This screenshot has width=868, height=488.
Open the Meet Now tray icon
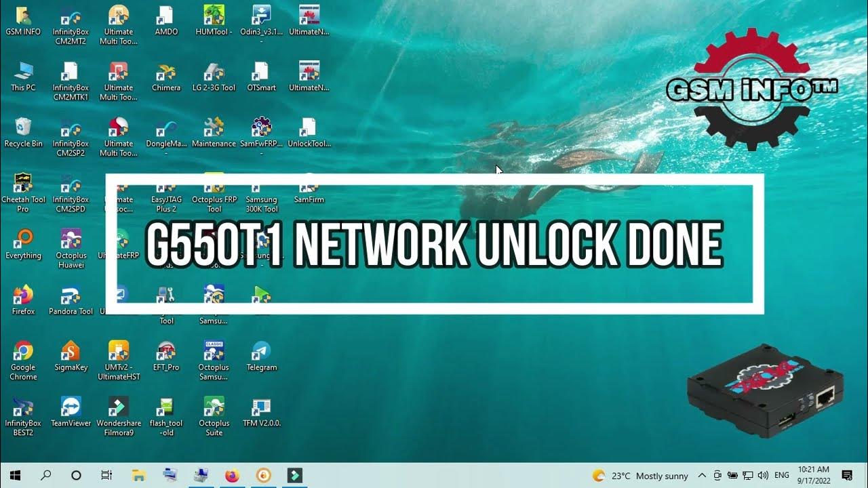pos(717,476)
